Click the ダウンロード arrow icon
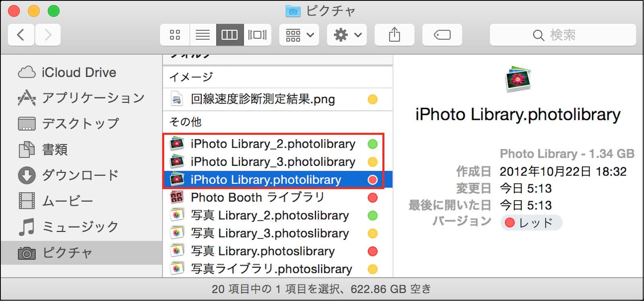 pyautogui.click(x=27, y=175)
